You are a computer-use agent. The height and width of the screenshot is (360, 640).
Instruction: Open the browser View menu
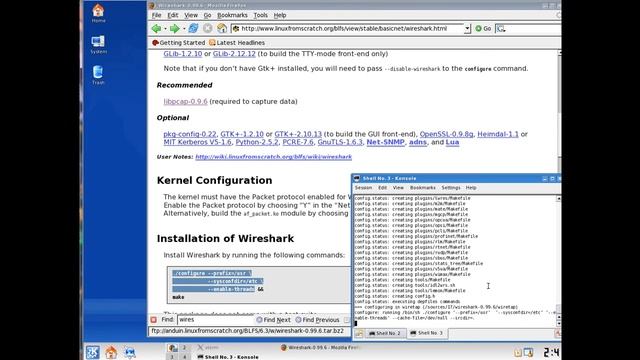191,15
